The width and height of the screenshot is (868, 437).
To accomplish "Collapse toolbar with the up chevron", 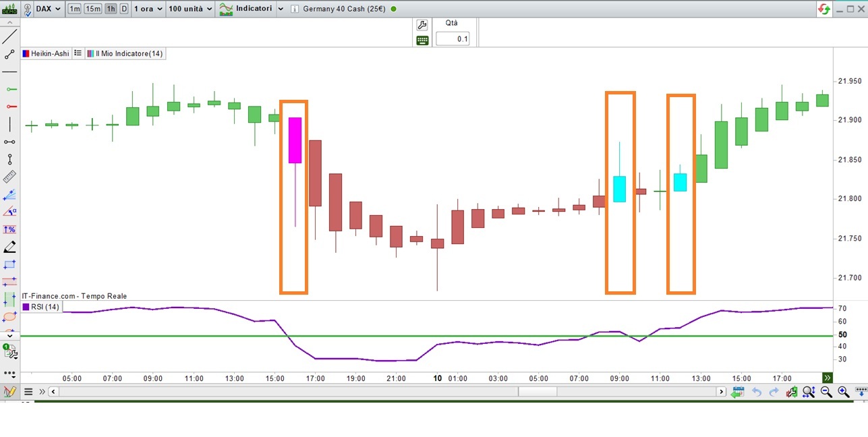I will click(x=9, y=22).
